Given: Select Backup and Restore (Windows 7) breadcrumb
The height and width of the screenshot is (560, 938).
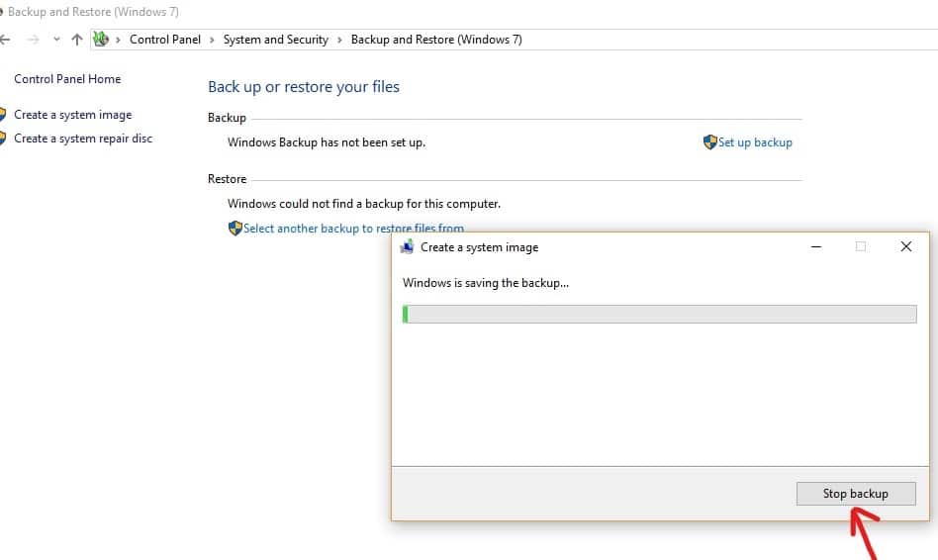Looking at the screenshot, I should (436, 40).
